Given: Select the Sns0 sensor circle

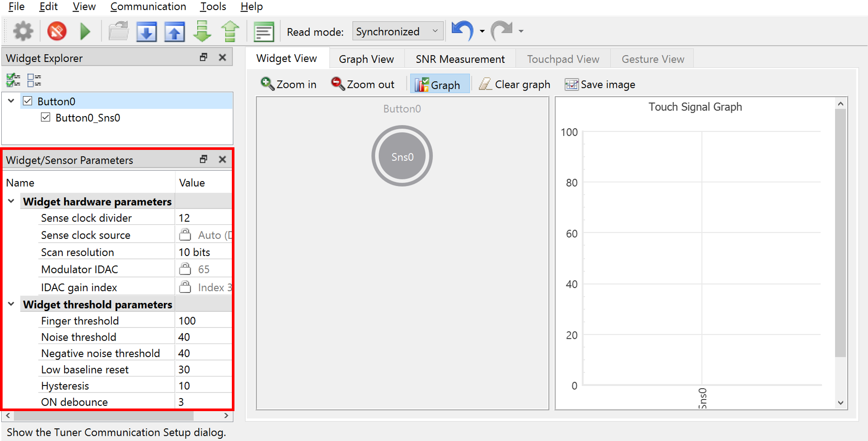Looking at the screenshot, I should 402,156.
